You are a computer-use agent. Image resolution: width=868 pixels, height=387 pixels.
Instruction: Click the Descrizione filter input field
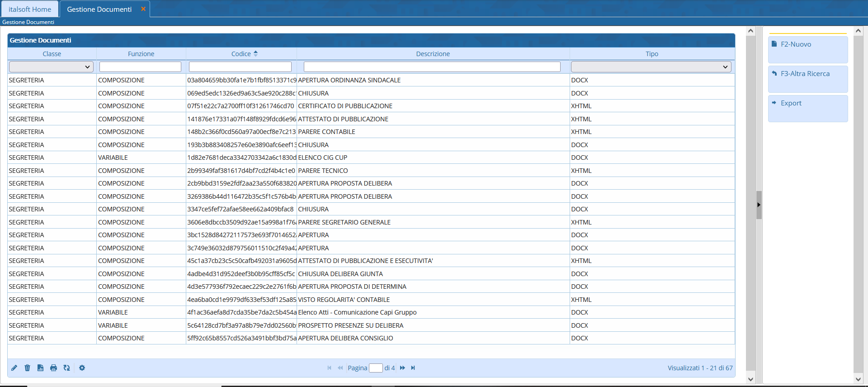coord(432,67)
